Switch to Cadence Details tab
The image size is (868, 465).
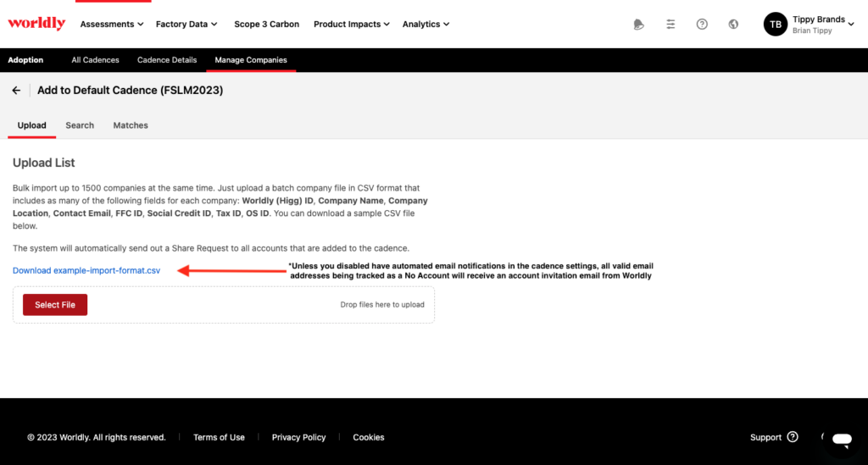pos(167,60)
